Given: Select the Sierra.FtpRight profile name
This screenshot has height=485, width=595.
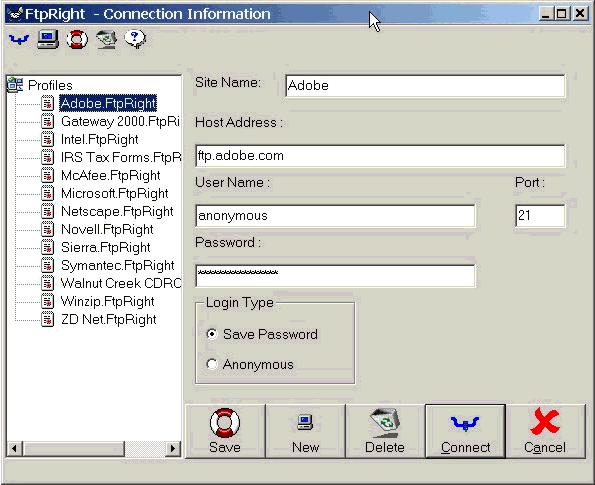Looking at the screenshot, I should [x=105, y=247].
